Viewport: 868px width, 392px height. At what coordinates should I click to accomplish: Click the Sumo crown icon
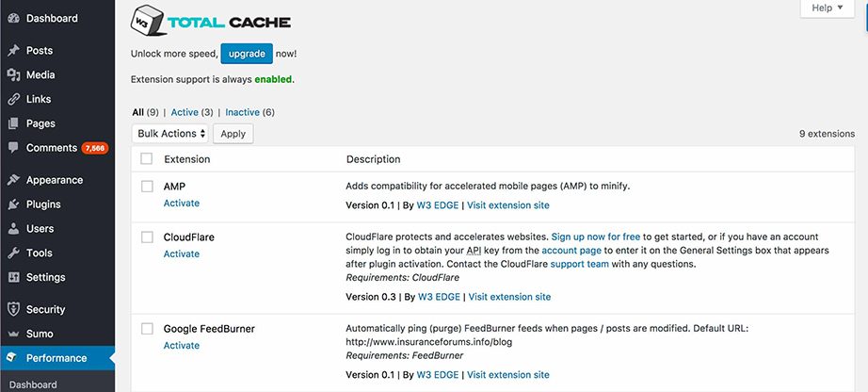point(13,334)
